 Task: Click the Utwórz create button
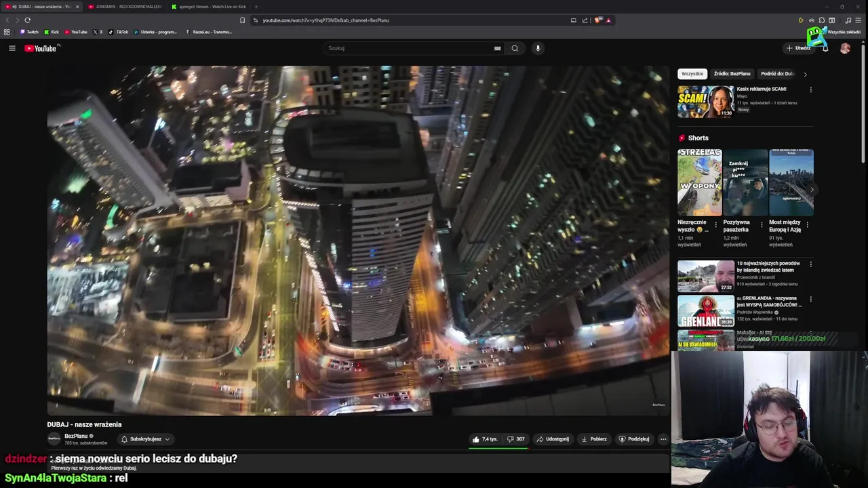click(x=798, y=48)
